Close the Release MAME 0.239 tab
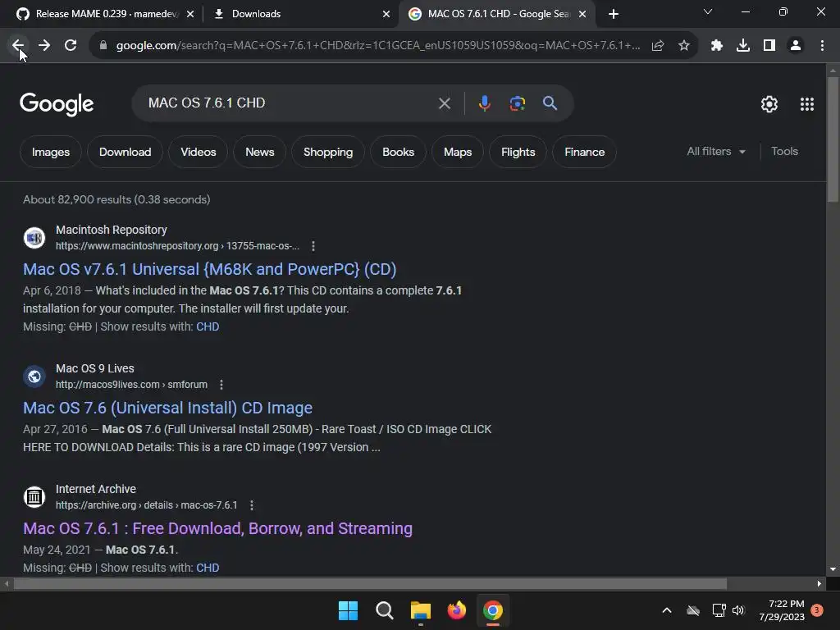 [x=190, y=14]
